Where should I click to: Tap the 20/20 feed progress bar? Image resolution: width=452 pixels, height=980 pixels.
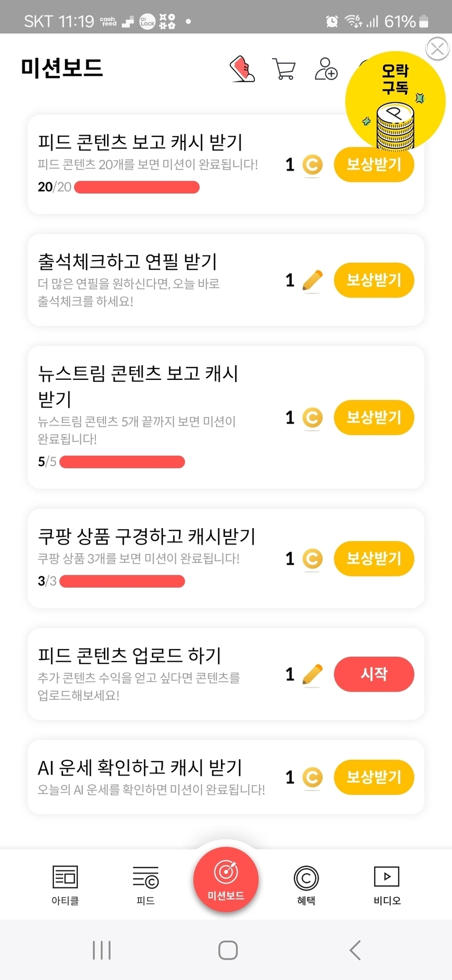(137, 187)
